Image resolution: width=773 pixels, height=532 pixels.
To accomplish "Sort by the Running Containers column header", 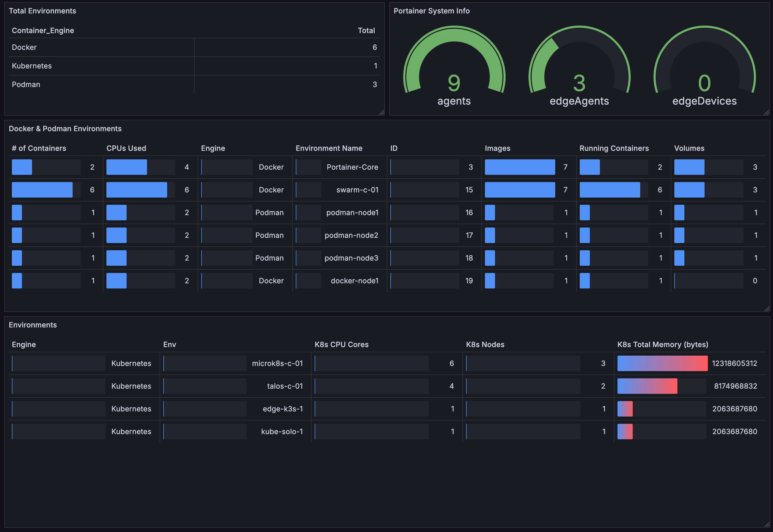I will [614, 148].
